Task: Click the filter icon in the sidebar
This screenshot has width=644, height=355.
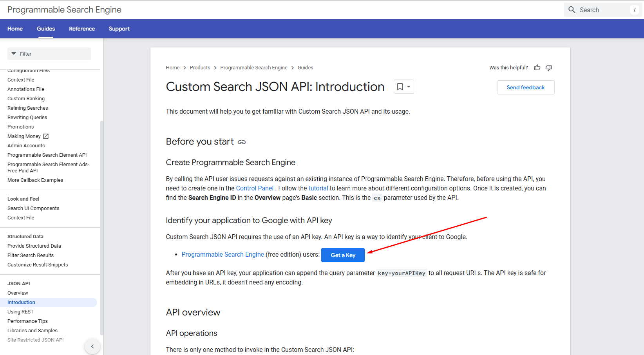Action: pyautogui.click(x=14, y=54)
